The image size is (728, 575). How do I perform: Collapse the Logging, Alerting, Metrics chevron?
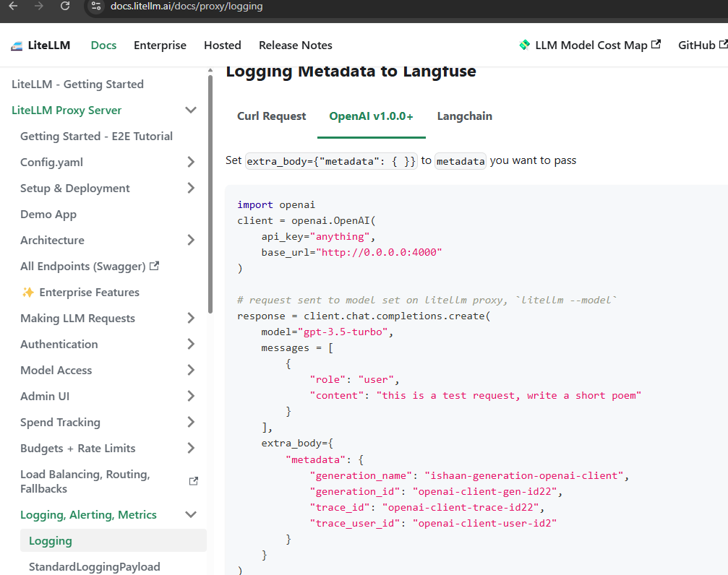pos(191,515)
